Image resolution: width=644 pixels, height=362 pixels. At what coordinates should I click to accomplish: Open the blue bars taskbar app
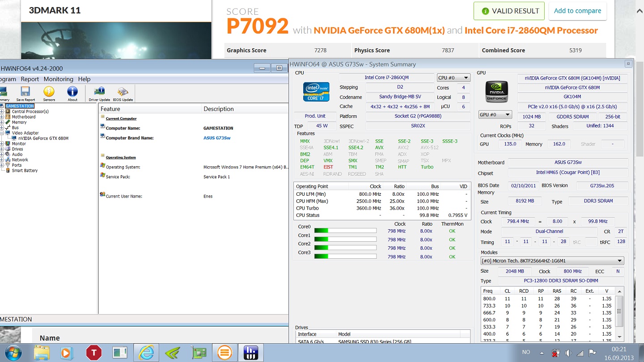pyautogui.click(x=250, y=353)
